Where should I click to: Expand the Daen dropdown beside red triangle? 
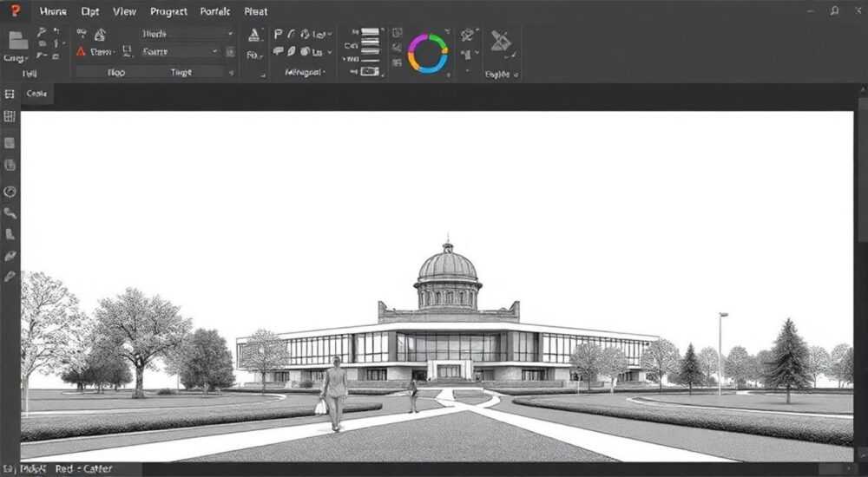point(102,51)
